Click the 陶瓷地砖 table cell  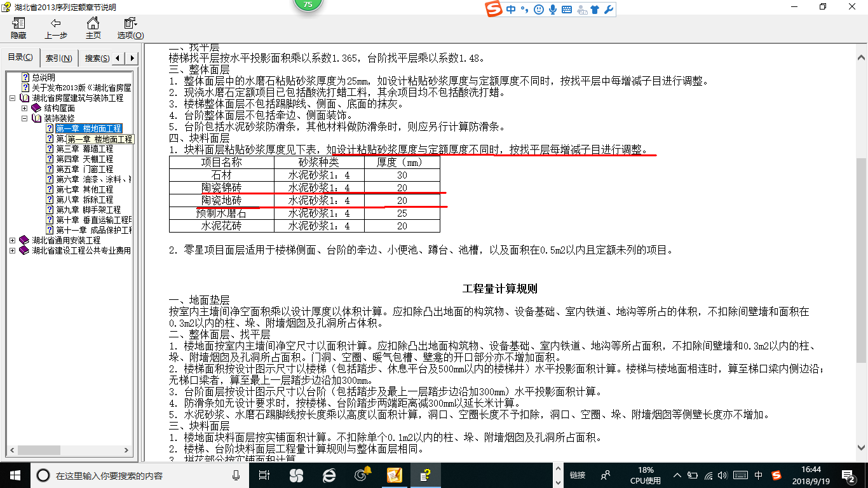coord(222,200)
